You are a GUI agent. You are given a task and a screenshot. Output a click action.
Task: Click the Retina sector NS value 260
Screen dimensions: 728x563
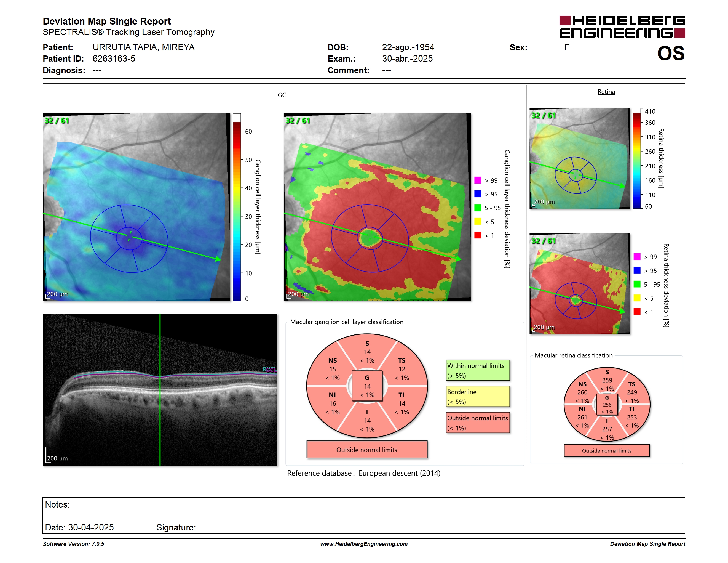[x=582, y=392]
